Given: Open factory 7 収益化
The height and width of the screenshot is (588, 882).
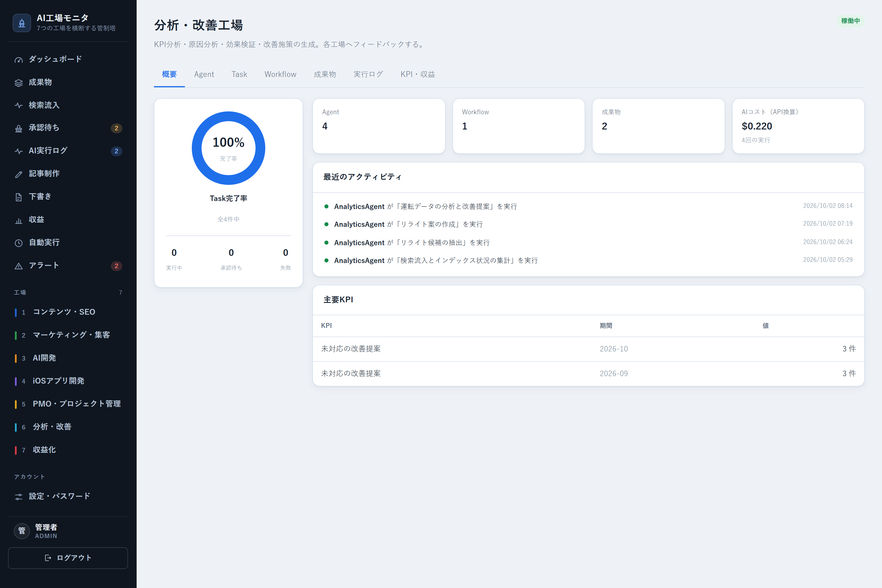Looking at the screenshot, I should pyautogui.click(x=68, y=450).
